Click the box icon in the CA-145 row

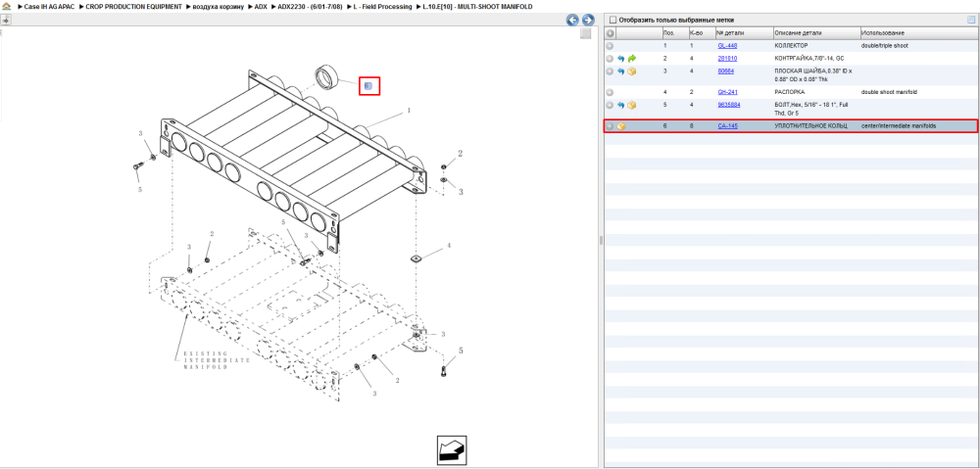[x=621, y=126]
